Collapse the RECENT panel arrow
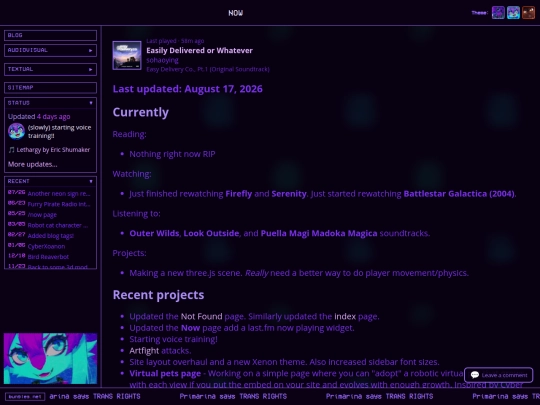Screen dimensions: 540x405 pos(91,181)
